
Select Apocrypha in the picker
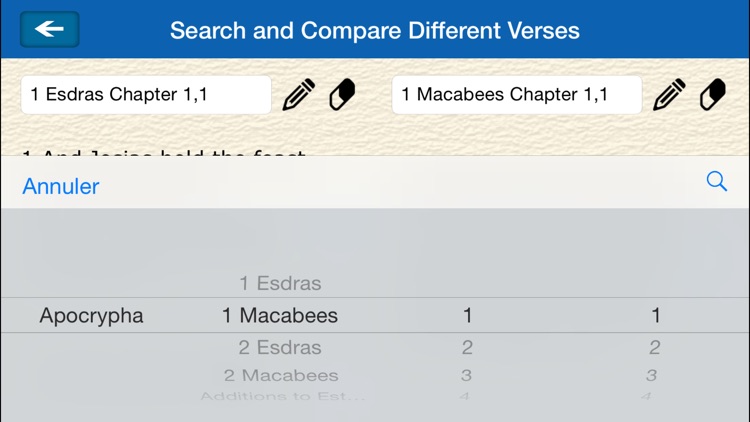coord(91,315)
